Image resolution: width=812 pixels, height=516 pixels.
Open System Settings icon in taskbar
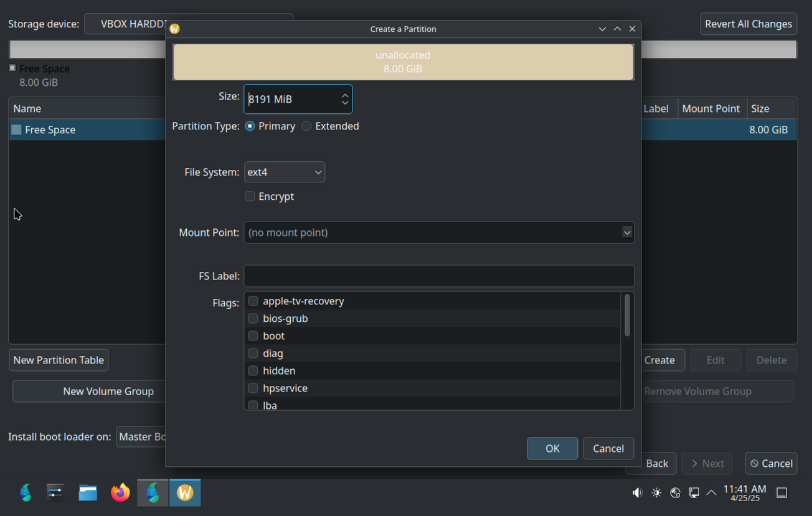click(55, 493)
